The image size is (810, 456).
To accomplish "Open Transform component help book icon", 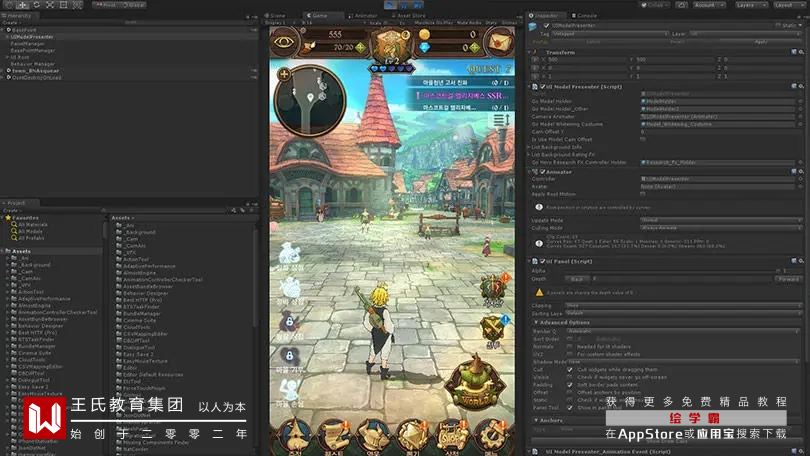I will (794, 52).
